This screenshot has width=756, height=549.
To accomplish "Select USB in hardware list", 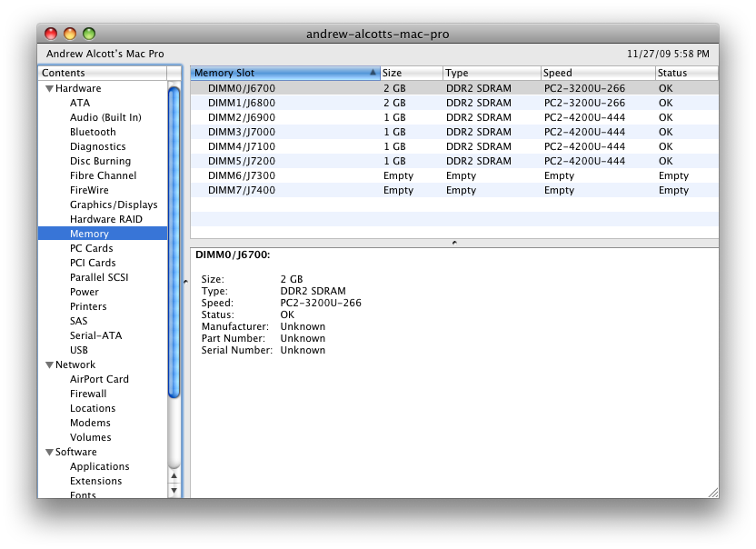I will pos(78,350).
